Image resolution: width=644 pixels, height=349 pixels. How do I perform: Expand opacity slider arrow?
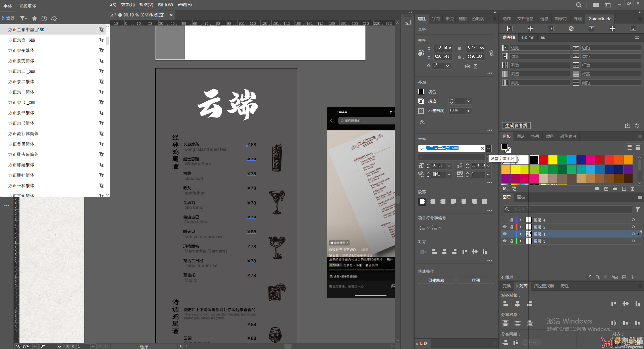click(x=469, y=110)
